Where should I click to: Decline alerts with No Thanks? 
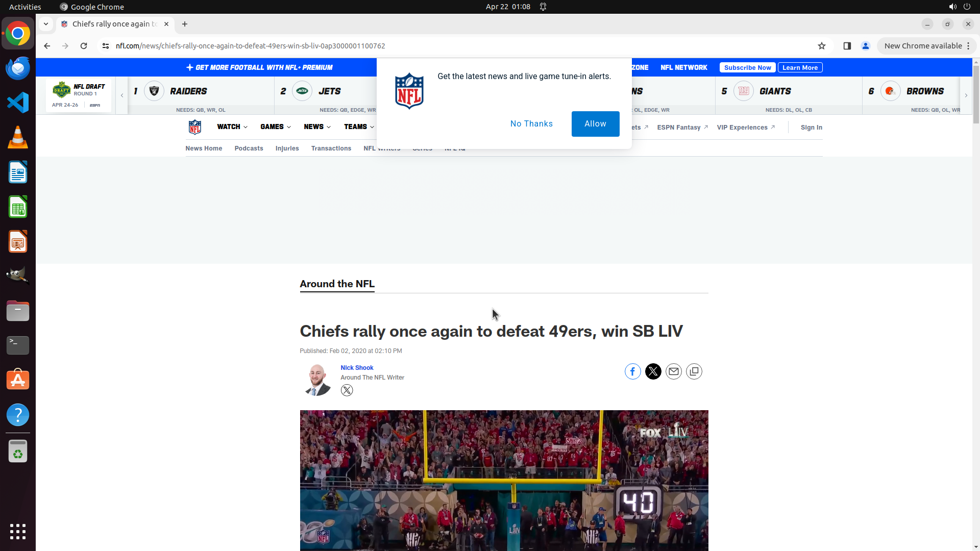[x=531, y=124]
